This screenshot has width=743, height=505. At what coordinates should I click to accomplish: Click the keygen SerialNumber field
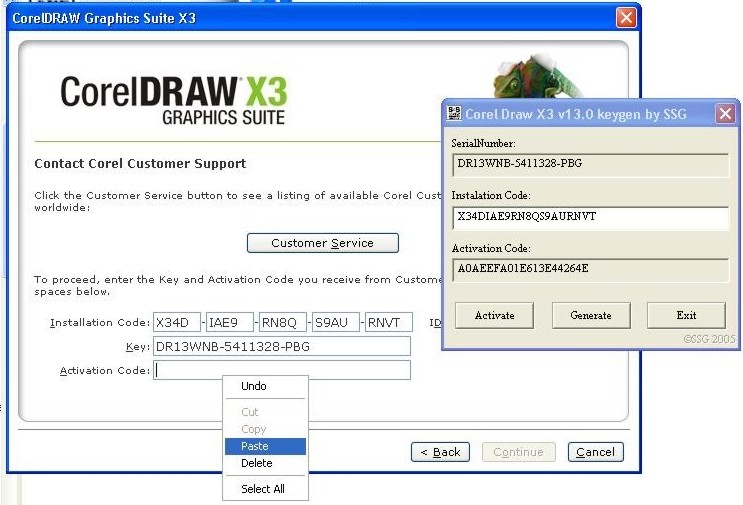(x=591, y=164)
